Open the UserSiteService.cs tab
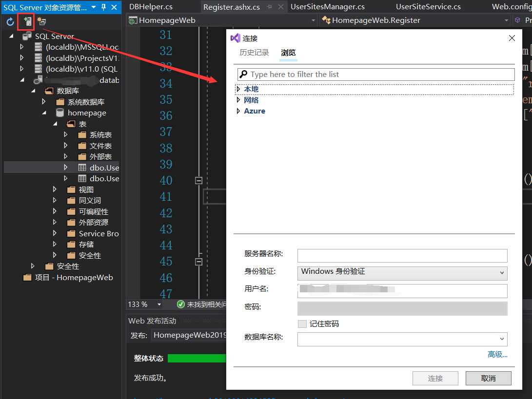 point(428,7)
